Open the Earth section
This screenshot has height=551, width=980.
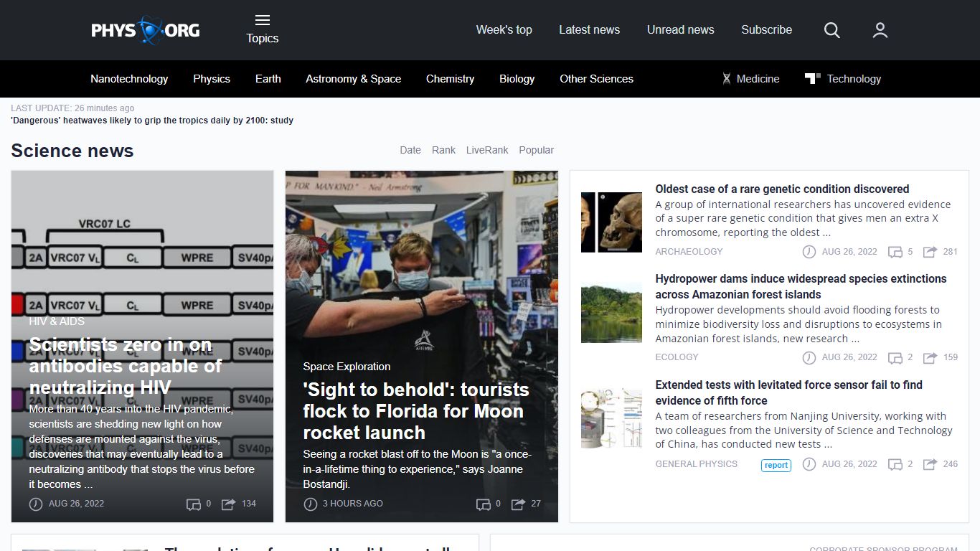click(x=268, y=79)
